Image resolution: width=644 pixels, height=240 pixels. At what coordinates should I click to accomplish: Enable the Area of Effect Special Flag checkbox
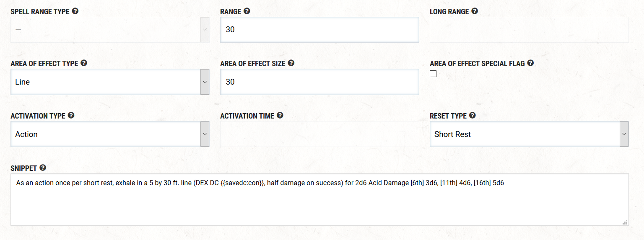coord(433,74)
